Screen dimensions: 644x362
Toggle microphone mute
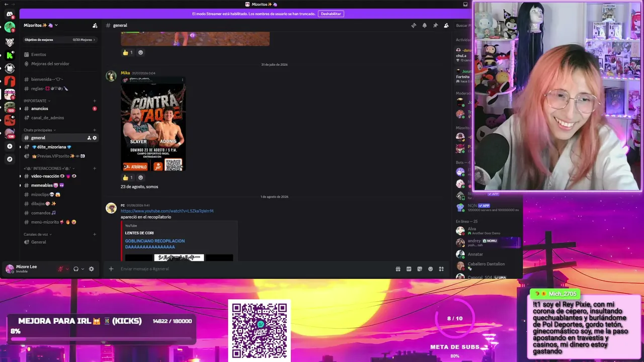(x=61, y=269)
